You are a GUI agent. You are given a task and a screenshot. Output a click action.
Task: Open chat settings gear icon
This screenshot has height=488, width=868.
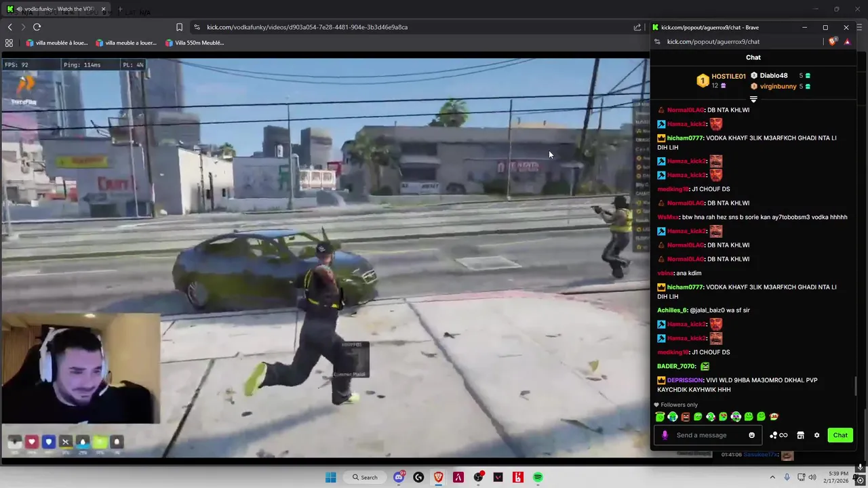point(816,435)
